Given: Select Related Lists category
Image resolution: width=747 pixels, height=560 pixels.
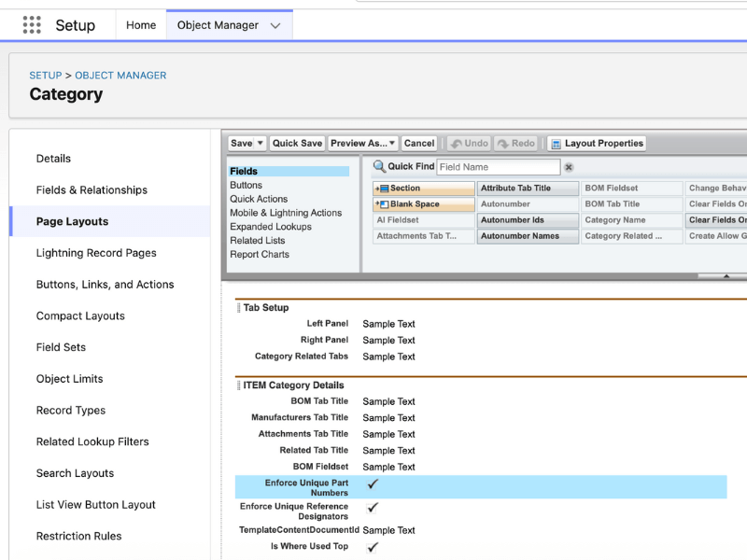Looking at the screenshot, I should point(258,240).
